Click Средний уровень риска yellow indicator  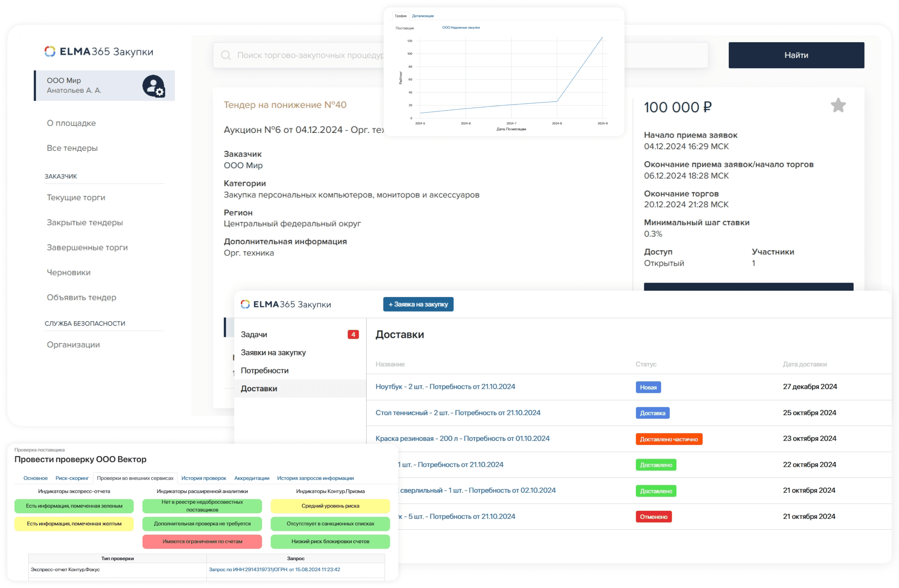coord(330,506)
